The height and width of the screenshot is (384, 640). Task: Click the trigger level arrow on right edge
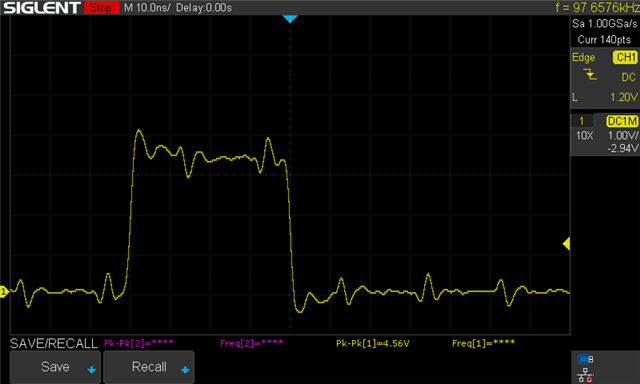[566, 244]
